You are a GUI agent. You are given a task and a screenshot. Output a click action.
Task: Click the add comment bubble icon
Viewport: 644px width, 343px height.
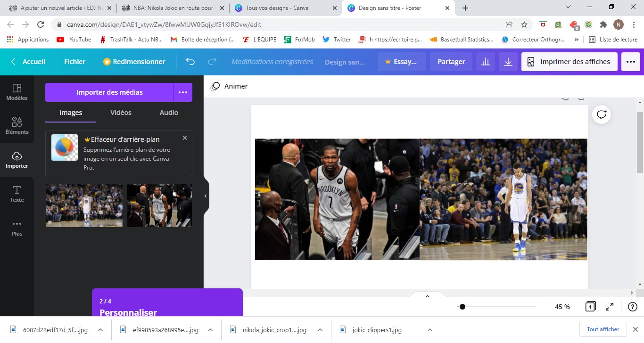point(602,114)
